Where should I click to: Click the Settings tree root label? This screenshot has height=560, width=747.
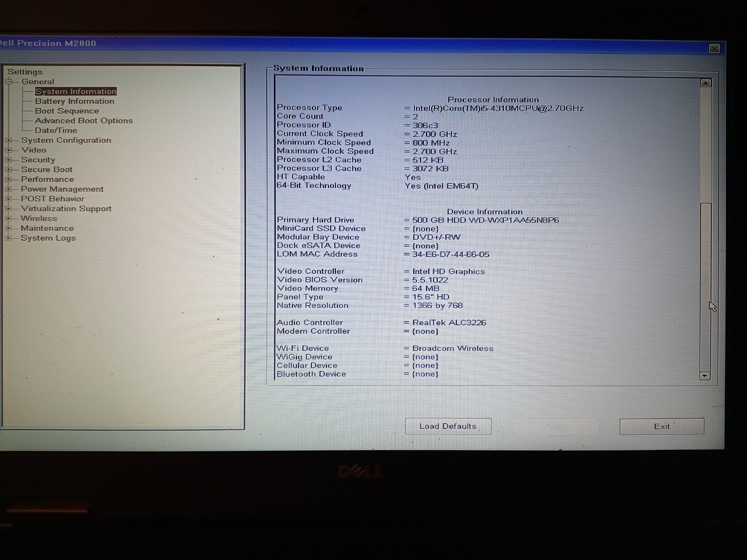(x=25, y=72)
